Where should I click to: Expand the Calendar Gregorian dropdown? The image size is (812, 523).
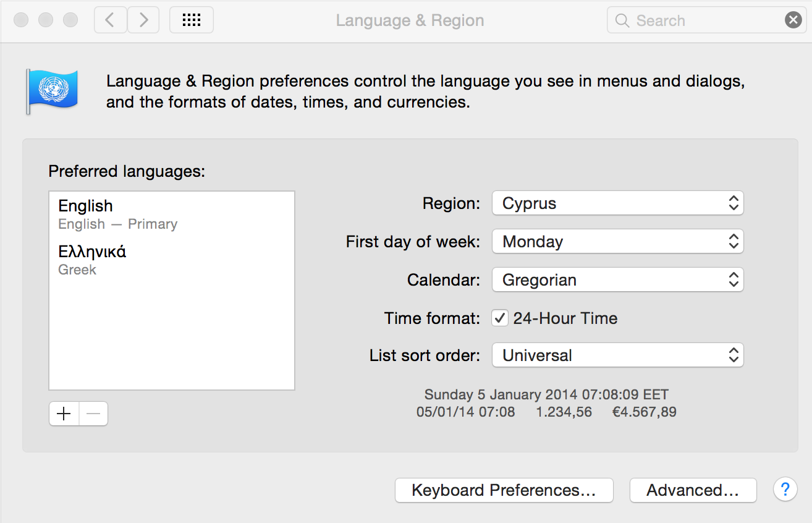pyautogui.click(x=617, y=280)
